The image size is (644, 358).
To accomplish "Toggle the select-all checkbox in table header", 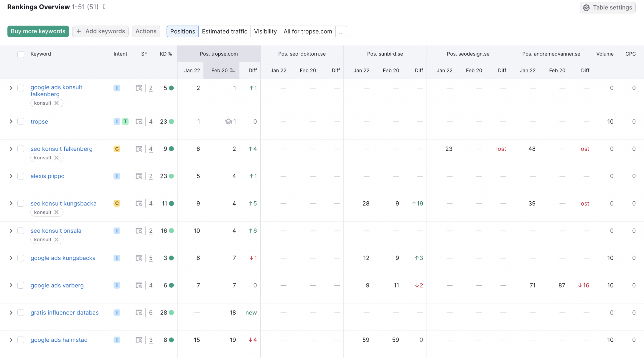I will [x=21, y=54].
